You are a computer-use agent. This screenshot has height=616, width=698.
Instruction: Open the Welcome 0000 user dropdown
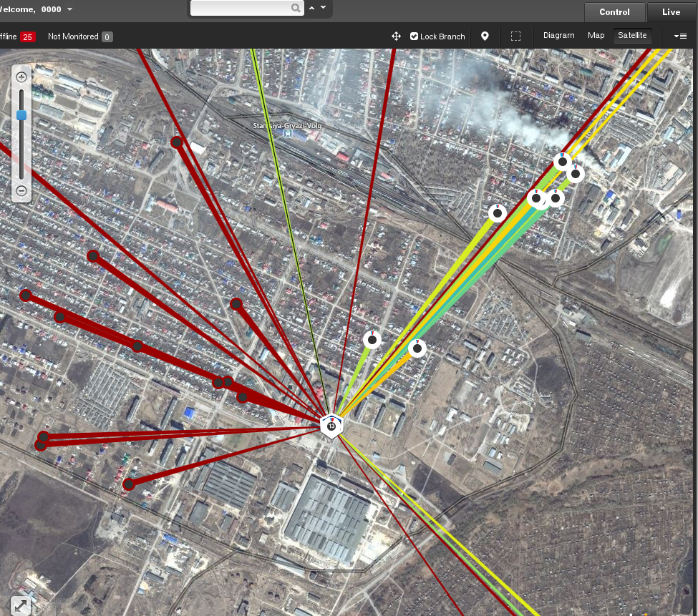point(70,9)
